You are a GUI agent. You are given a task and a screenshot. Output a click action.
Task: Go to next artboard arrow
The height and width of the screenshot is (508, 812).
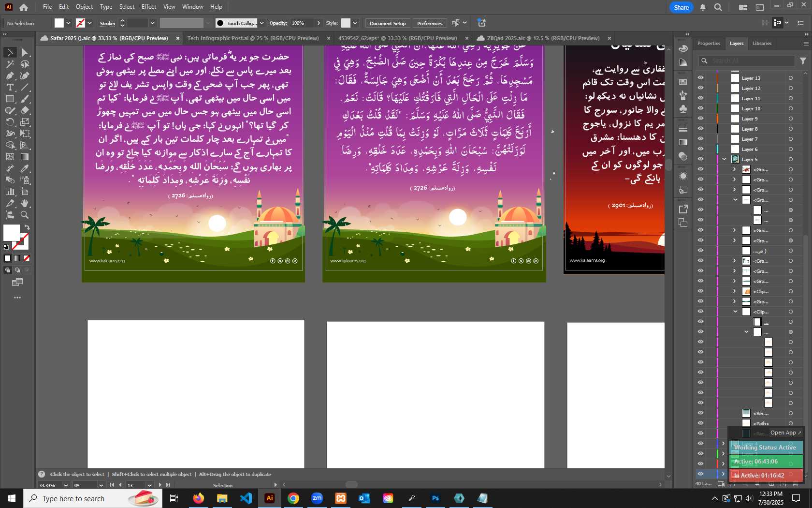tap(160, 485)
